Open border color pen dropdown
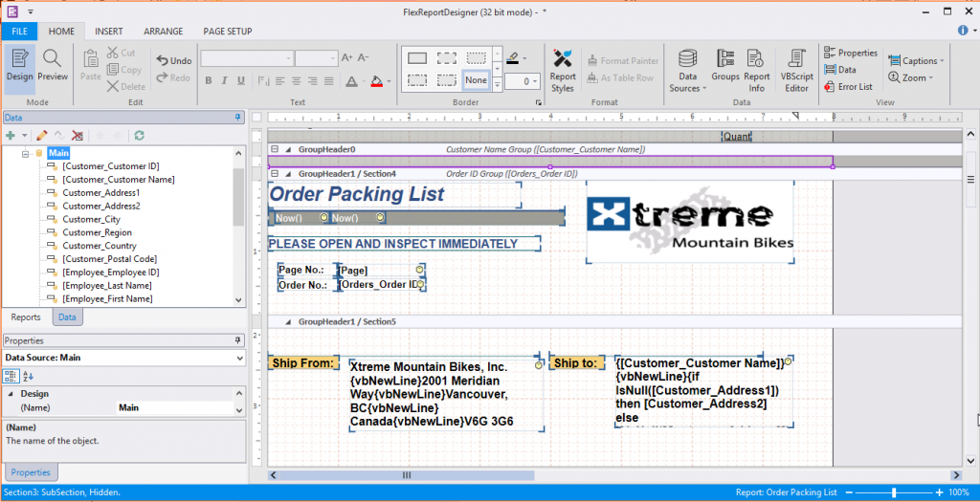980x502 pixels. pyautogui.click(x=523, y=58)
